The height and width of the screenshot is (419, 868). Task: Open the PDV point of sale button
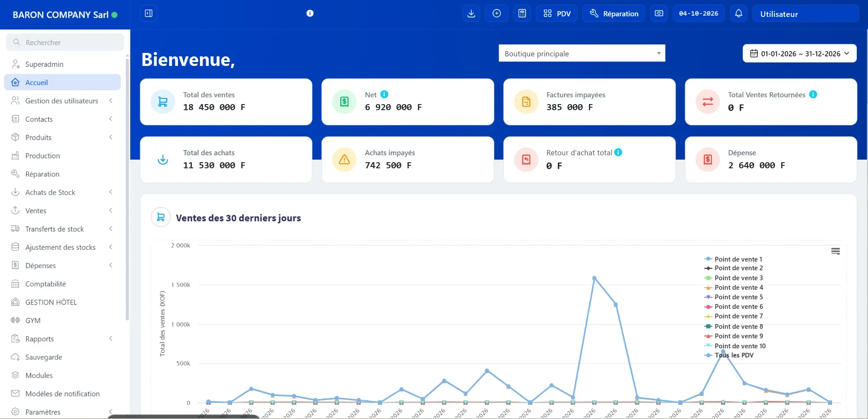point(557,13)
